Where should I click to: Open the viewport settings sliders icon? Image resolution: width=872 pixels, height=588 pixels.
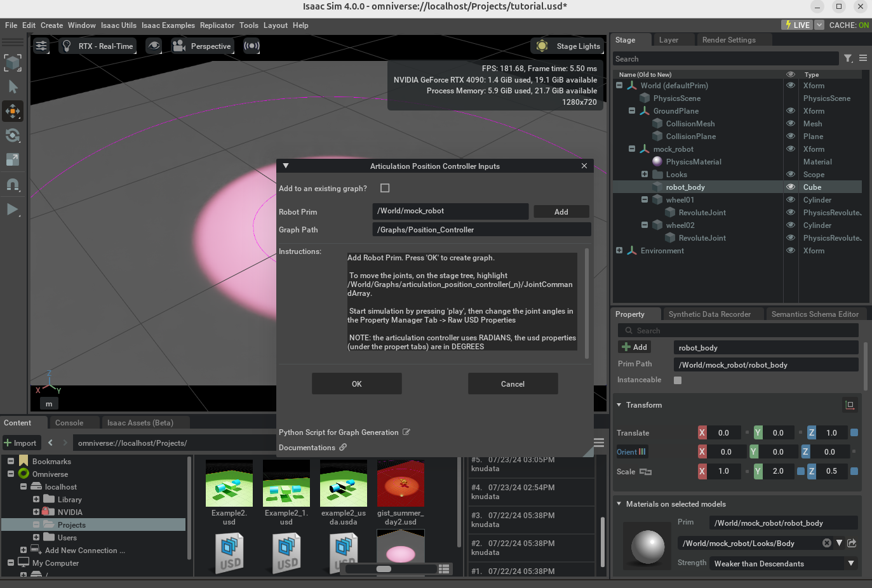click(41, 46)
